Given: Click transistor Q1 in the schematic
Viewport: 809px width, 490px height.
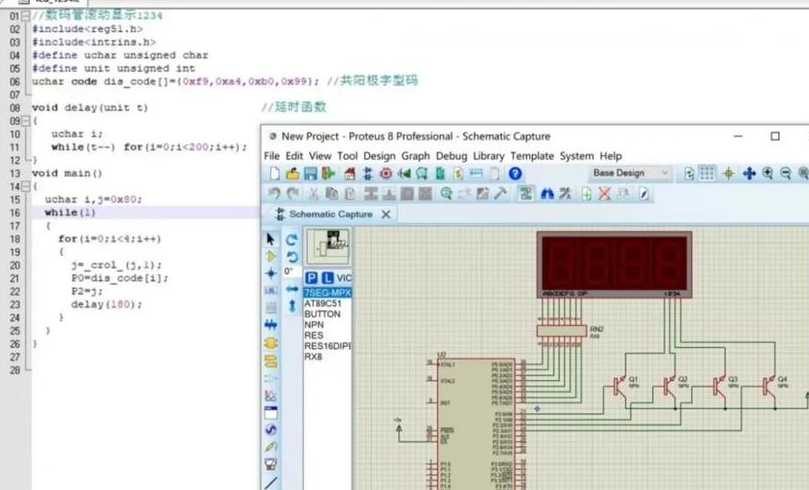Looking at the screenshot, I should pyautogui.click(x=621, y=388).
